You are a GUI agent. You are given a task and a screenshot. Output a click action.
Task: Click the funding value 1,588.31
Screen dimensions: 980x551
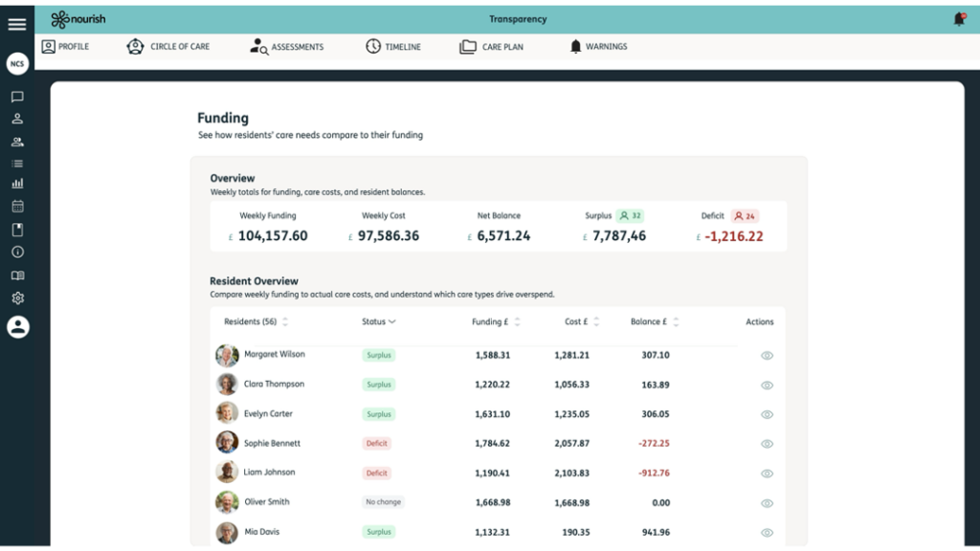coord(493,355)
